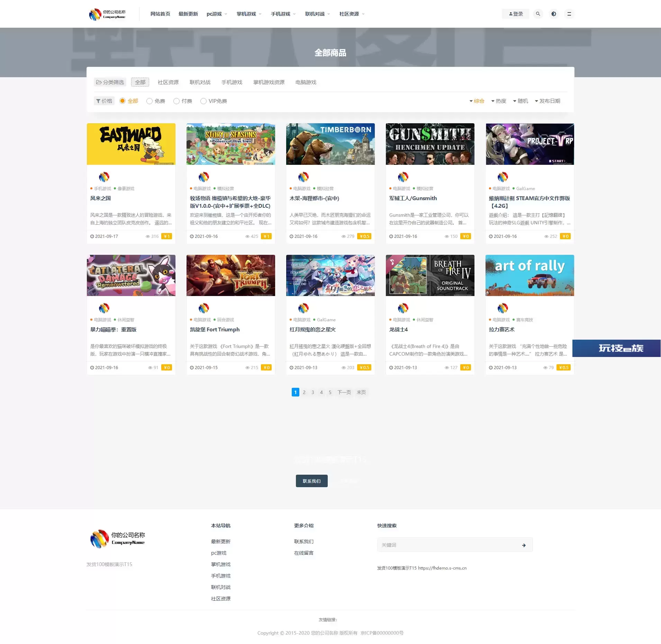Click the view-count eye icon on 风来之国
The height and width of the screenshot is (644, 661).
[x=148, y=236]
